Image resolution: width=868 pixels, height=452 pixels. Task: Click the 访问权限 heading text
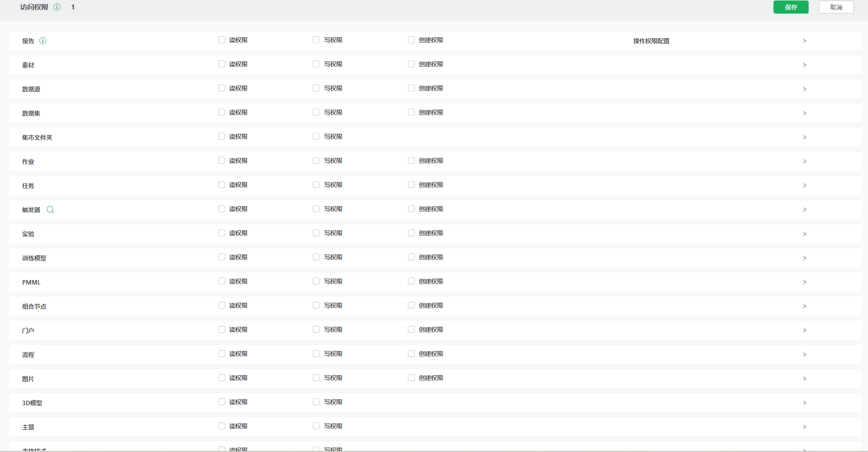[x=34, y=7]
